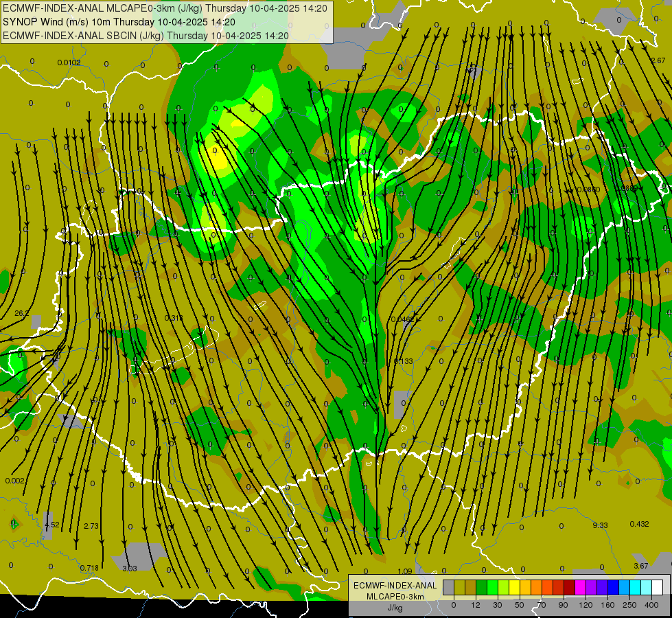The width and height of the screenshot is (672, 618).
Task: Click the map value 2.73
Action: point(91,526)
